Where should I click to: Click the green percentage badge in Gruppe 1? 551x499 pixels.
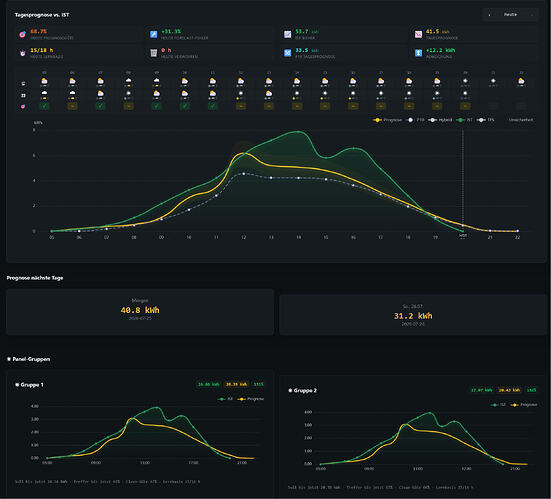pos(258,384)
